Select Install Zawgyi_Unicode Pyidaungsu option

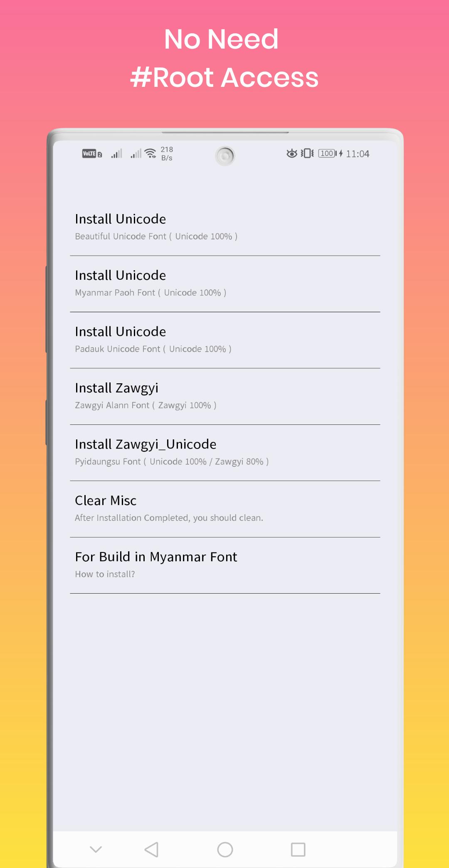(x=225, y=453)
